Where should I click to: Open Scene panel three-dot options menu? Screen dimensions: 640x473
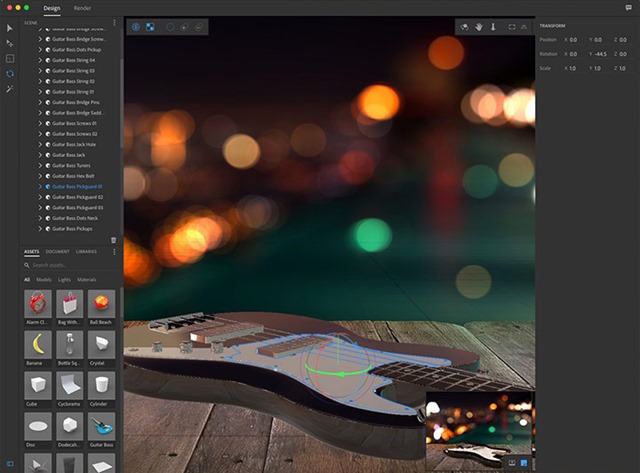tap(114, 23)
